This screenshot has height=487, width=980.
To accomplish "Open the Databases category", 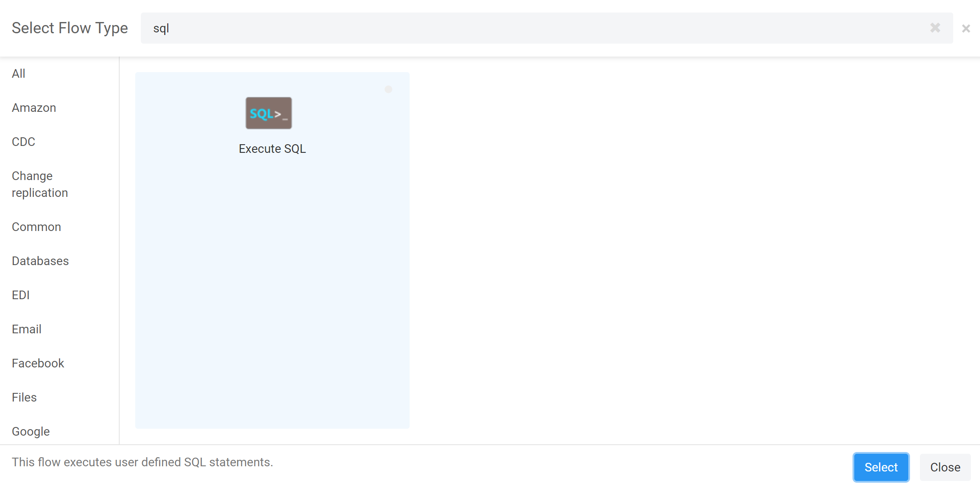I will 40,261.
